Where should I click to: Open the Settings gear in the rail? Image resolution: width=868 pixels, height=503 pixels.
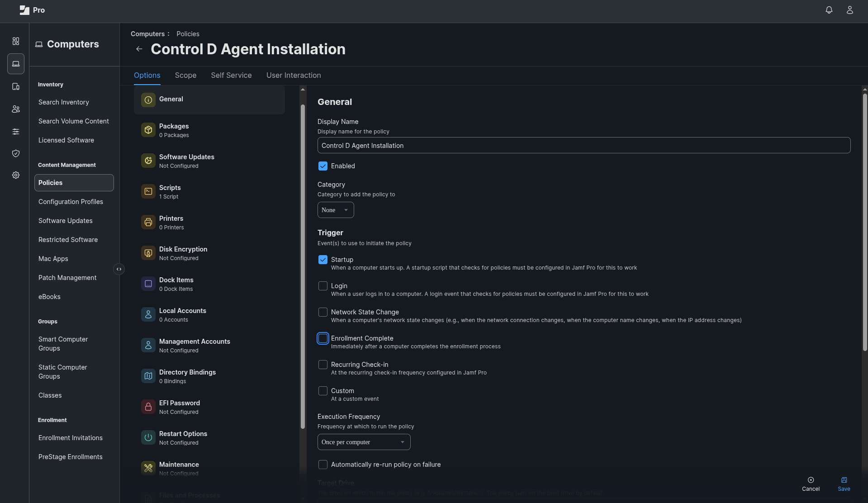16,175
